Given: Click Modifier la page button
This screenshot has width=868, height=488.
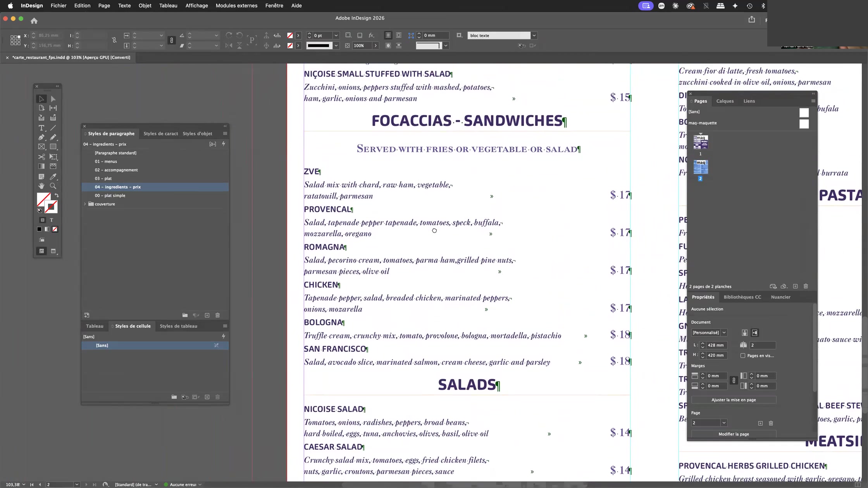Looking at the screenshot, I should coord(734,434).
